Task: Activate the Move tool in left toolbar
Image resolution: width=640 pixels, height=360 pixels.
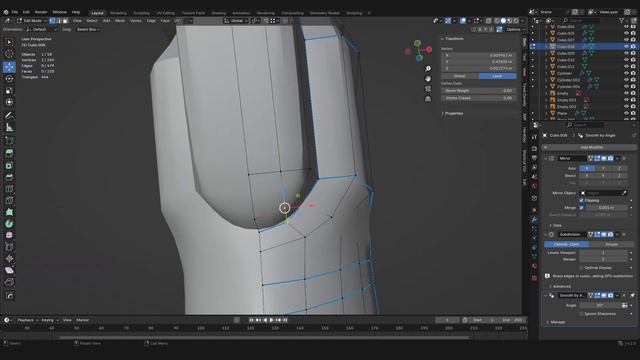Action: 9,67
